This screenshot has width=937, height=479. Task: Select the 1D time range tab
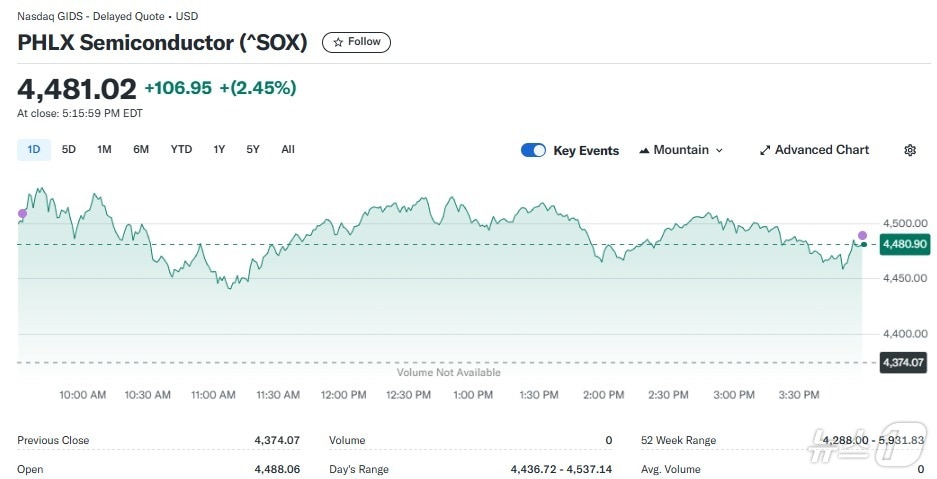tap(34, 150)
